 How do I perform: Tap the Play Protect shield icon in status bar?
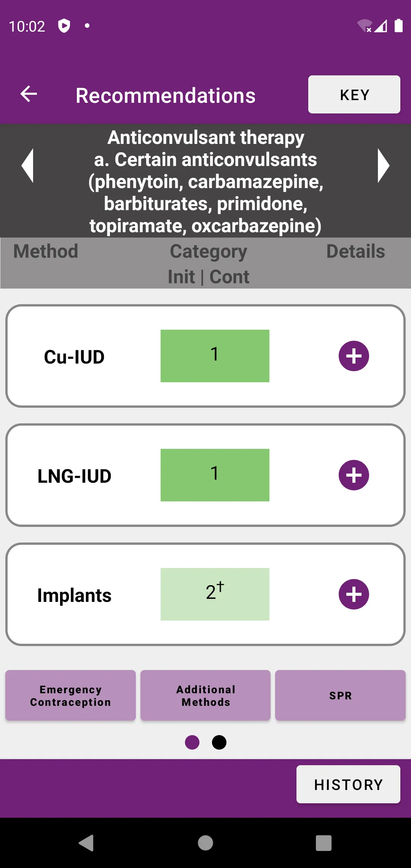[x=64, y=25]
